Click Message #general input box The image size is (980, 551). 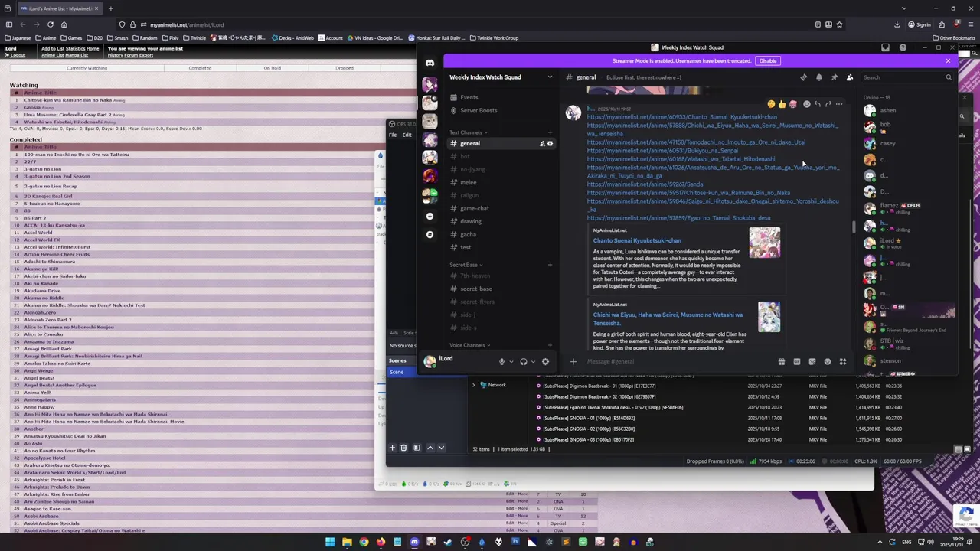click(678, 362)
